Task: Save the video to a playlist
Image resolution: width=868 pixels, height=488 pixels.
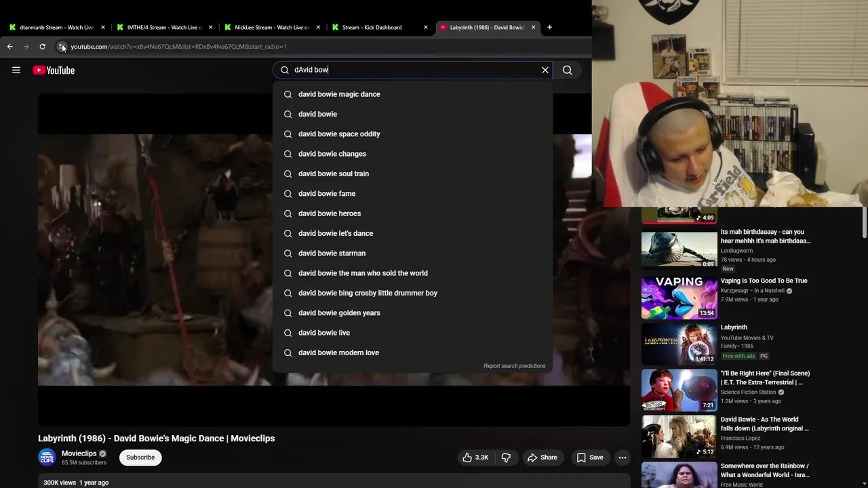Action: click(x=590, y=457)
